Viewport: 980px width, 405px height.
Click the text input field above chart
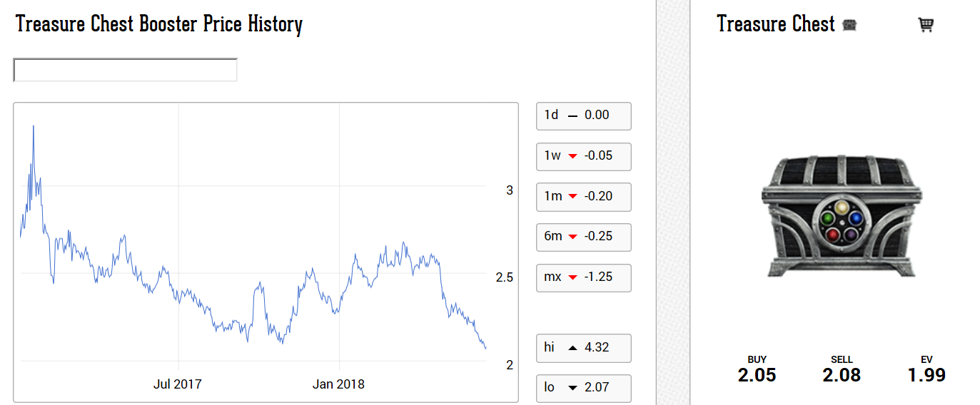point(125,70)
